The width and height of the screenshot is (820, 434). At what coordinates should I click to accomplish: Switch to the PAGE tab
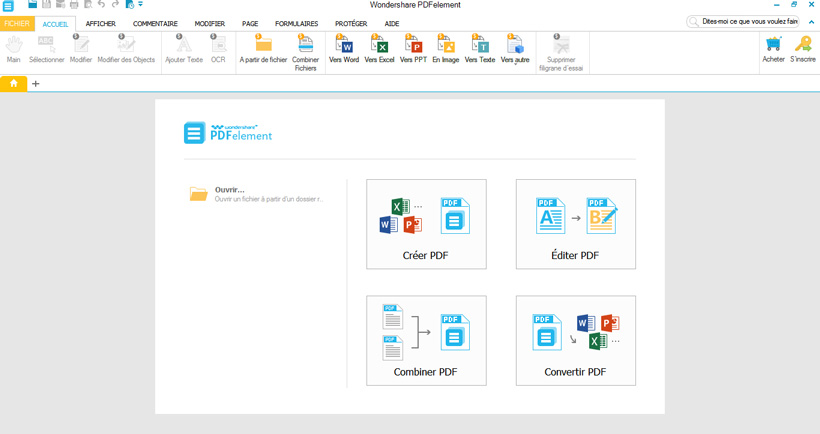(250, 24)
